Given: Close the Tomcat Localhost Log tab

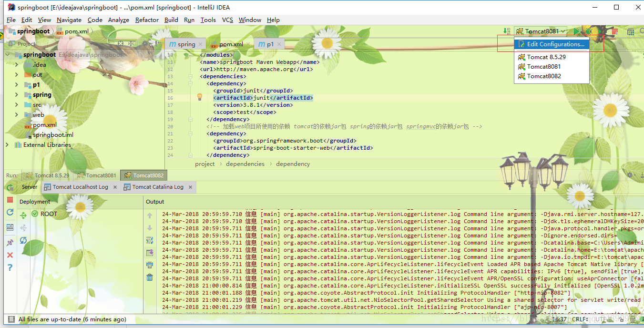Looking at the screenshot, I should (x=114, y=187).
